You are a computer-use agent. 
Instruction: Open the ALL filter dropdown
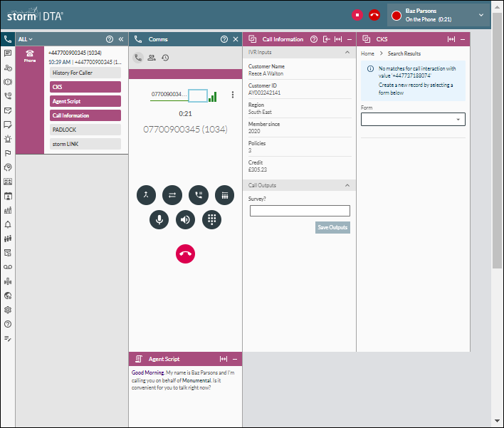coord(26,39)
